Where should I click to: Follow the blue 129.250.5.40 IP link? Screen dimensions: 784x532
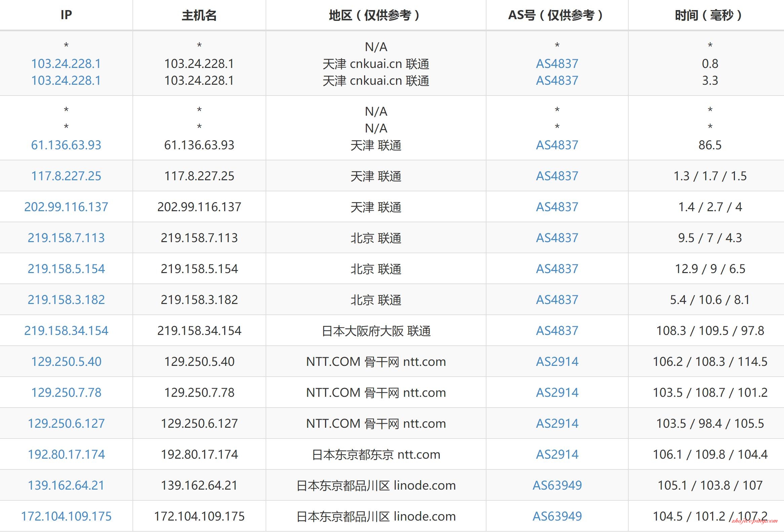[66, 362]
